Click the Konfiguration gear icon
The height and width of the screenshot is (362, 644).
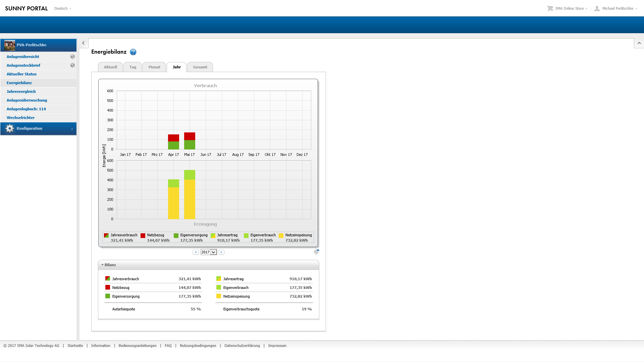click(x=10, y=128)
